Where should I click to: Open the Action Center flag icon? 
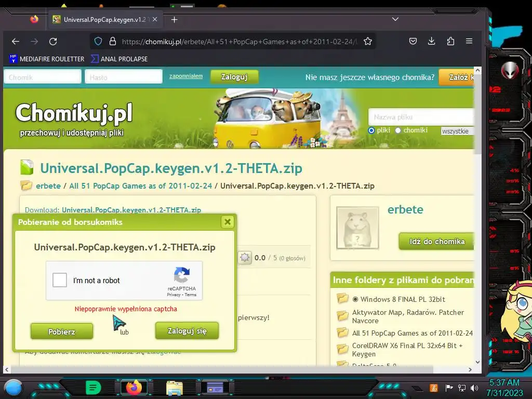tap(449, 388)
